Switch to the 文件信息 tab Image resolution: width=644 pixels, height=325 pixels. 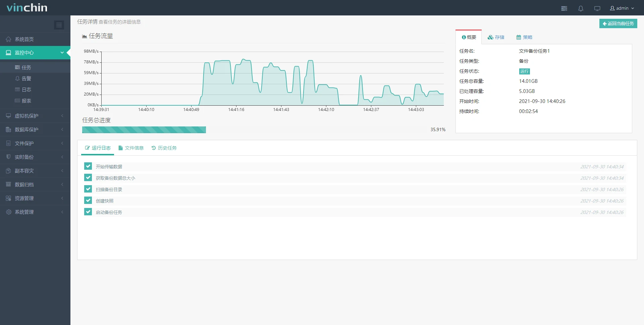(x=131, y=148)
